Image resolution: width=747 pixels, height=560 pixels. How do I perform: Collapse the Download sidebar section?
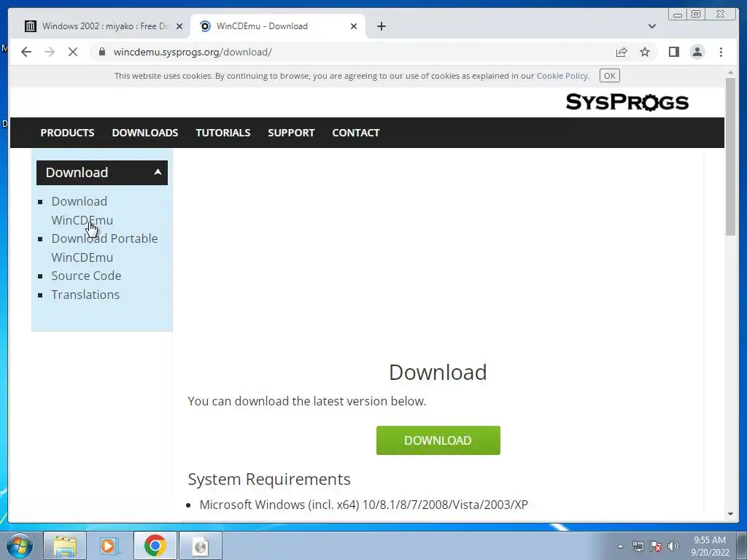[102, 172]
